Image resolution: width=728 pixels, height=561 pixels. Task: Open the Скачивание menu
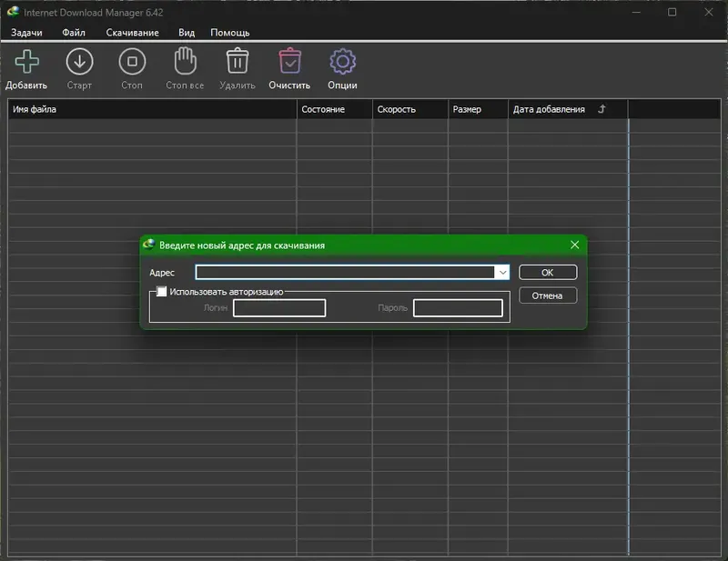coord(132,33)
